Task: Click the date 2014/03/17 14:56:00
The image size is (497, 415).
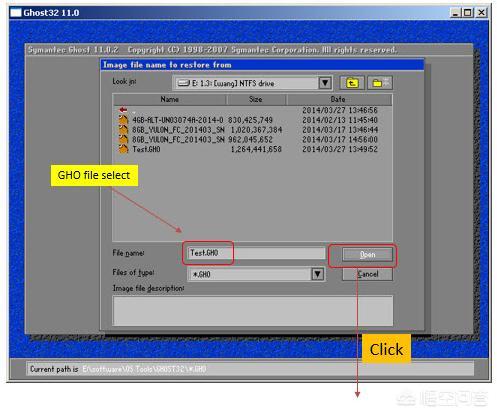Action: (340, 139)
